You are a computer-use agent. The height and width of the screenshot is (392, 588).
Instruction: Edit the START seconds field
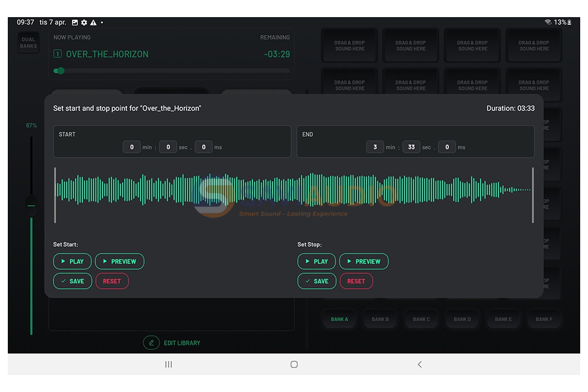coord(168,147)
